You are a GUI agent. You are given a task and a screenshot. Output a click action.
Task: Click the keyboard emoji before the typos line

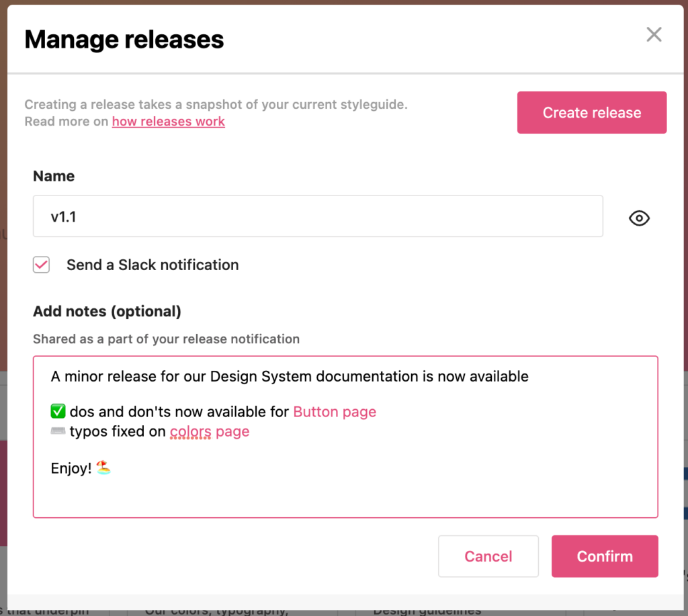pos(56,431)
